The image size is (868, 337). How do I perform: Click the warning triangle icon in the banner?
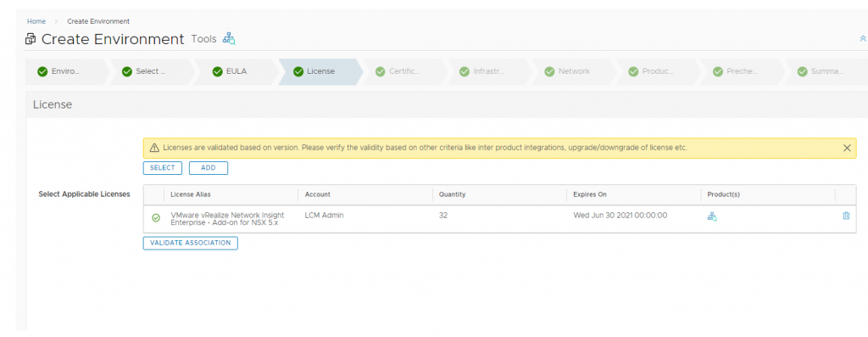(x=154, y=148)
